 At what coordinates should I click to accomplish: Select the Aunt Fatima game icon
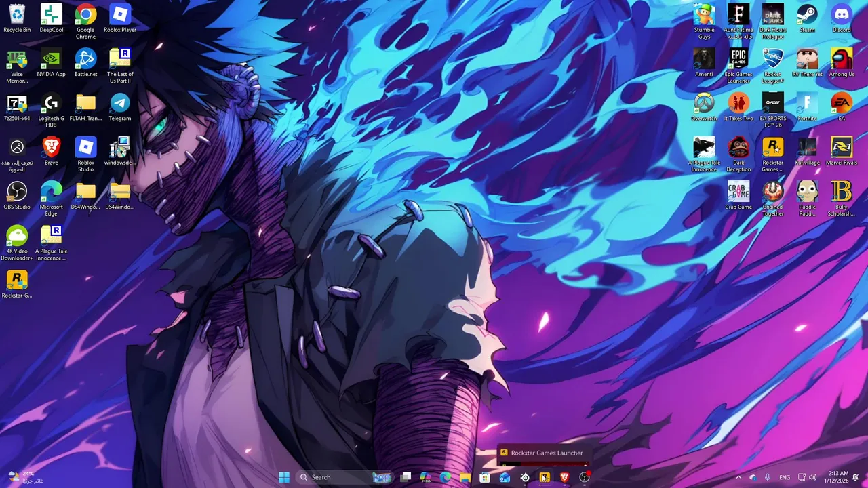738,21
